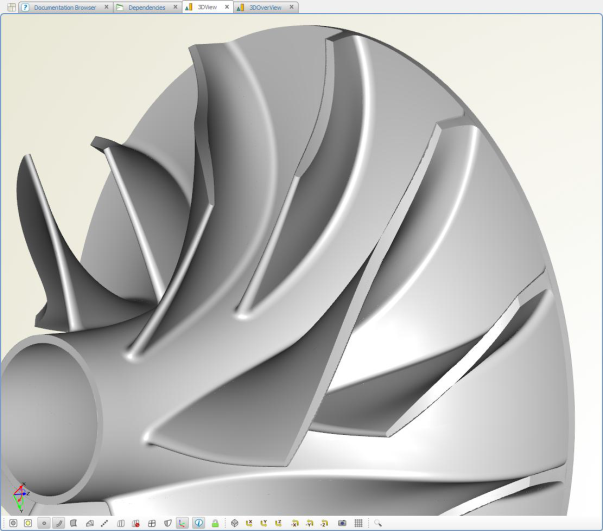Screen dimensions: 603x531
Task: Click the XYZ axis triad in viewport
Action: pyautogui.click(x=20, y=496)
